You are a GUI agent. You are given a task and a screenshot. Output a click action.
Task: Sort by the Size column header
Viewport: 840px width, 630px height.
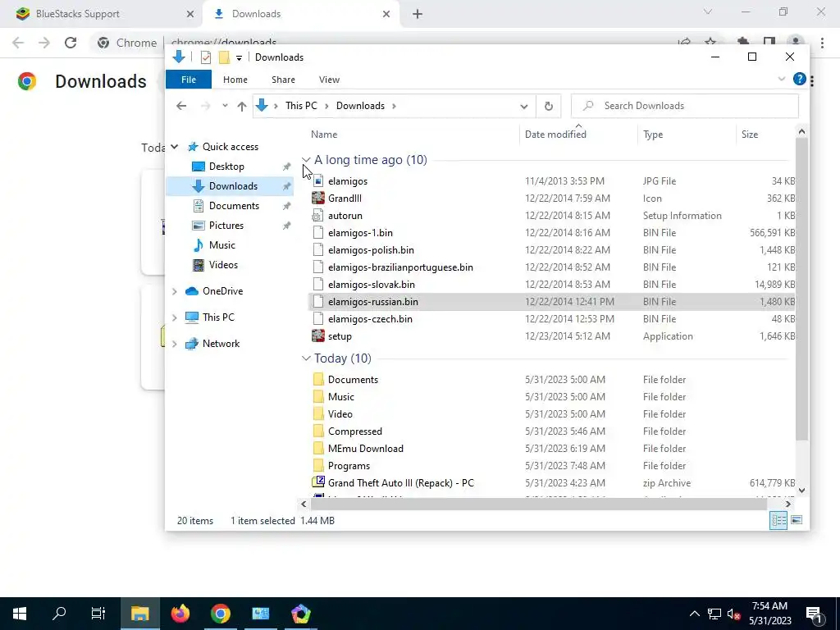point(749,135)
